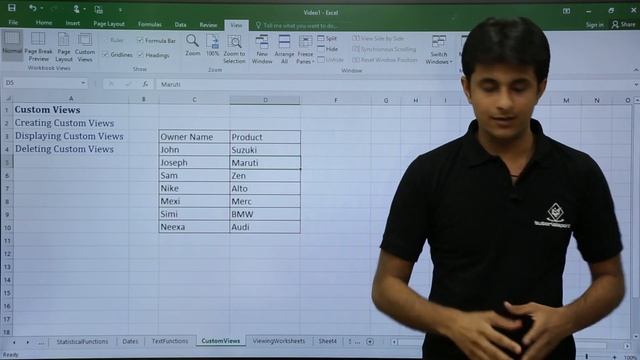Click the Unhide window button

tap(331, 60)
